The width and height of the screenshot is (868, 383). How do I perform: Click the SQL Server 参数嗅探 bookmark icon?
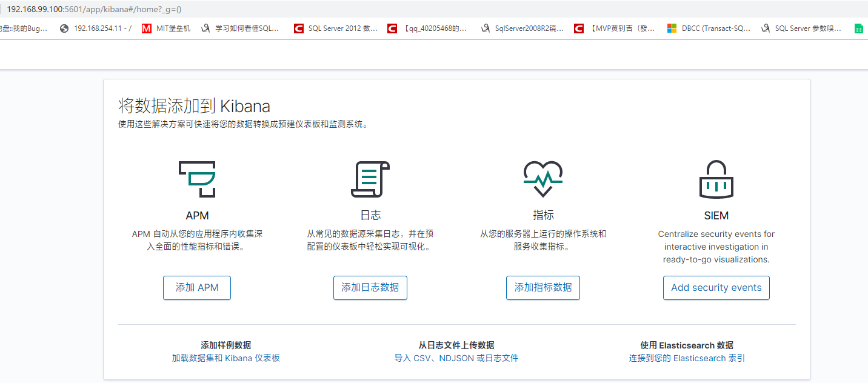765,28
